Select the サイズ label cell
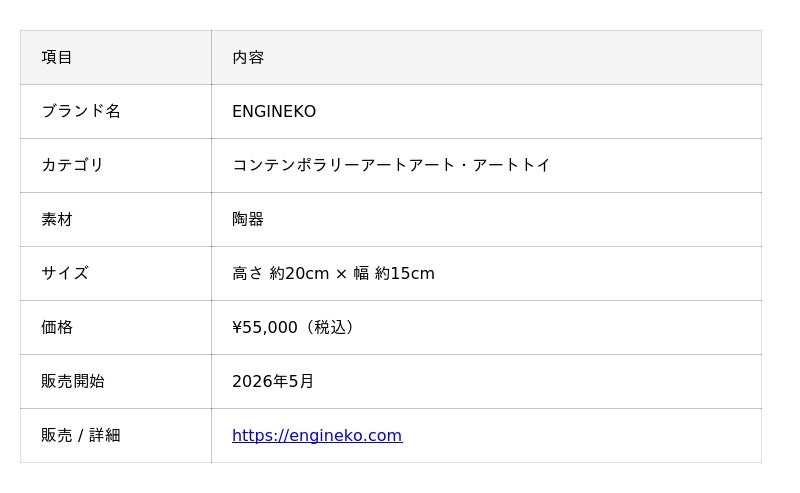The image size is (800, 493). click(x=116, y=274)
